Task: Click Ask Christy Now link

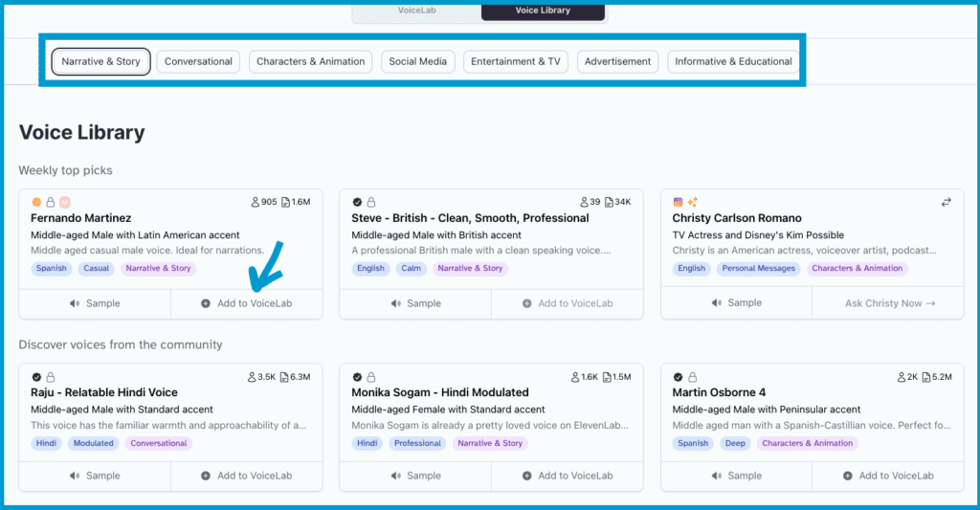Action: pos(890,303)
